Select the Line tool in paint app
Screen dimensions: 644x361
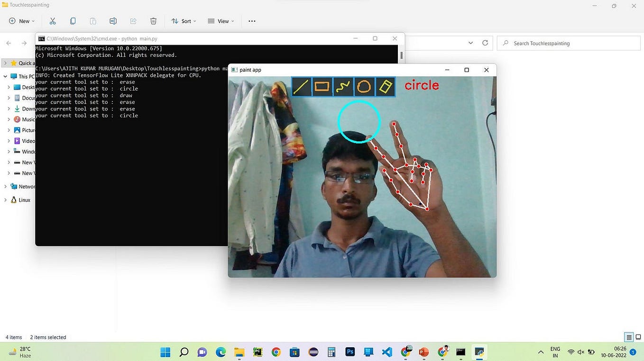[303, 86]
